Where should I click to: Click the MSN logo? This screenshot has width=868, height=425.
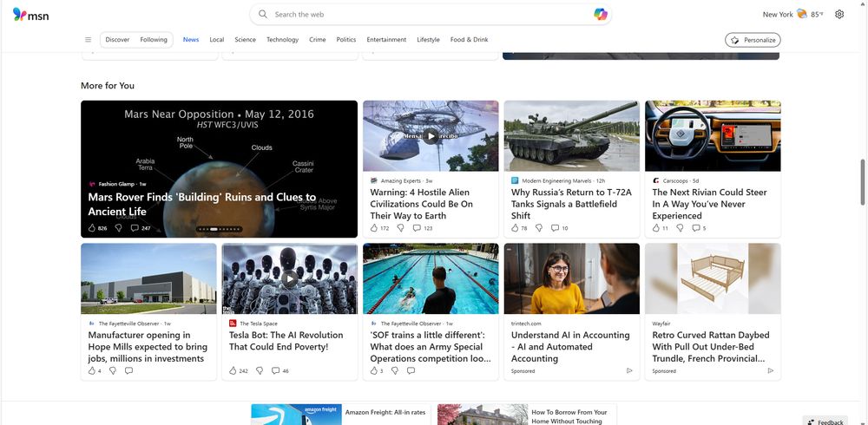(31, 15)
